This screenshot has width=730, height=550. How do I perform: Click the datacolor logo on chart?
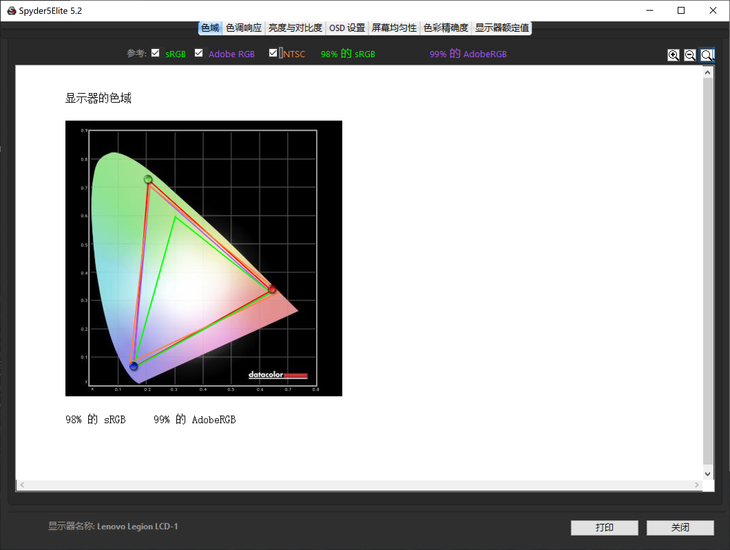pos(278,374)
